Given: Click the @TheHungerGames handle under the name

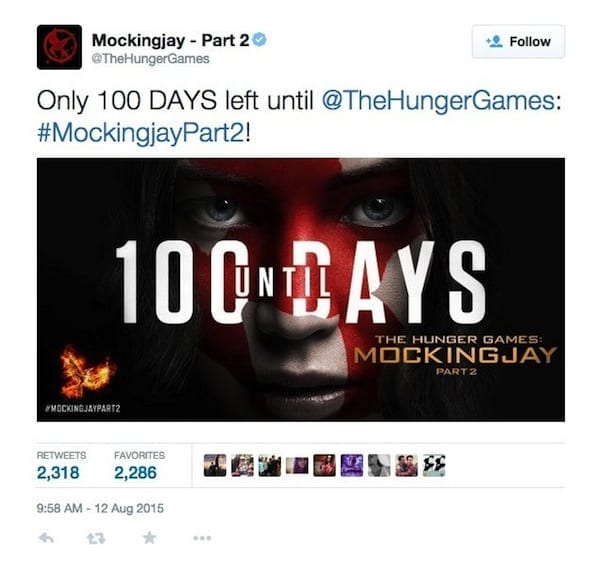Looking at the screenshot, I should pos(150,59).
